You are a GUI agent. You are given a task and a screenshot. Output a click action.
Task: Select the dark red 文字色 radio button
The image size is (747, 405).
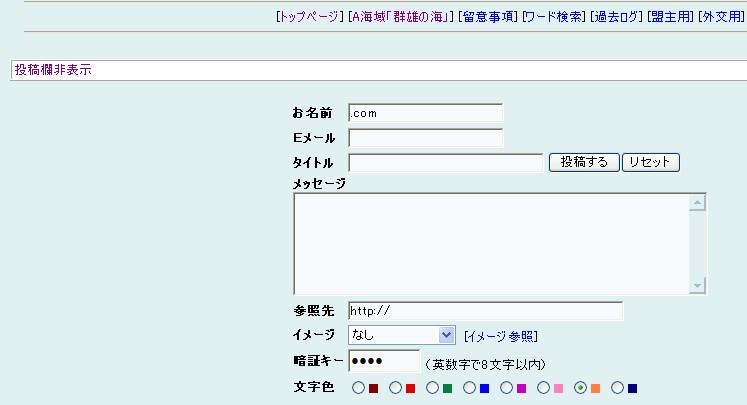point(358,388)
